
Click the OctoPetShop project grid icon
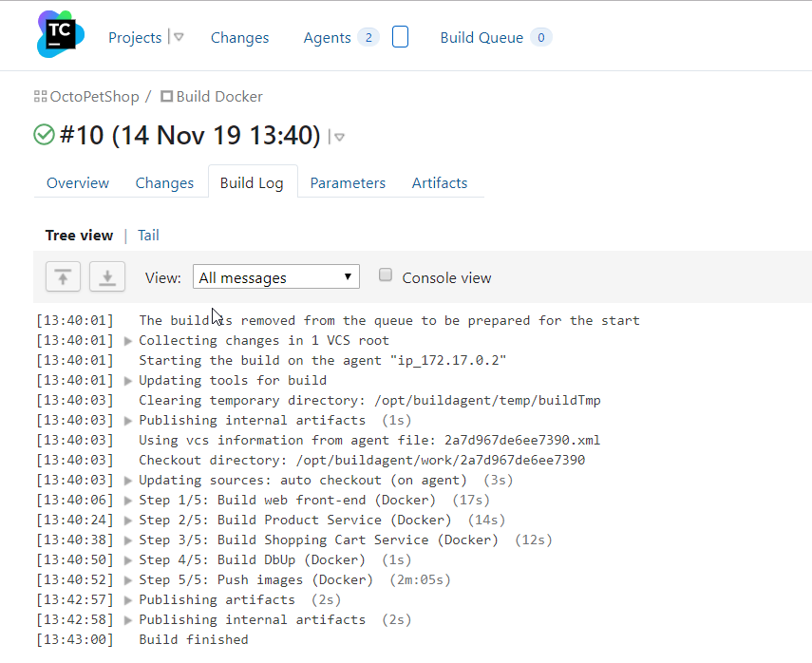(40, 97)
